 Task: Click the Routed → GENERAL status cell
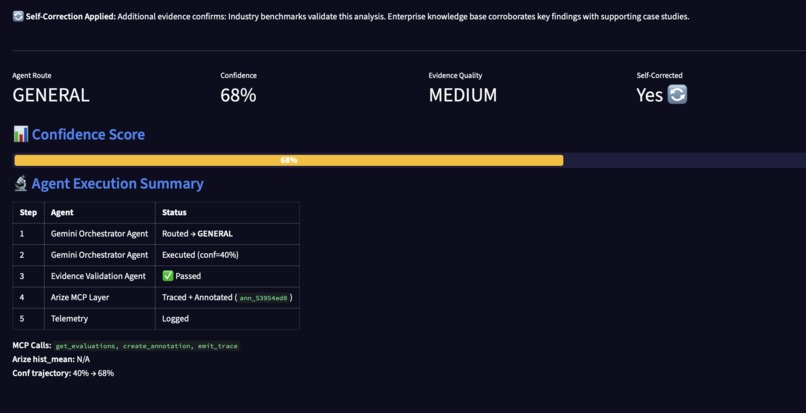pos(227,234)
